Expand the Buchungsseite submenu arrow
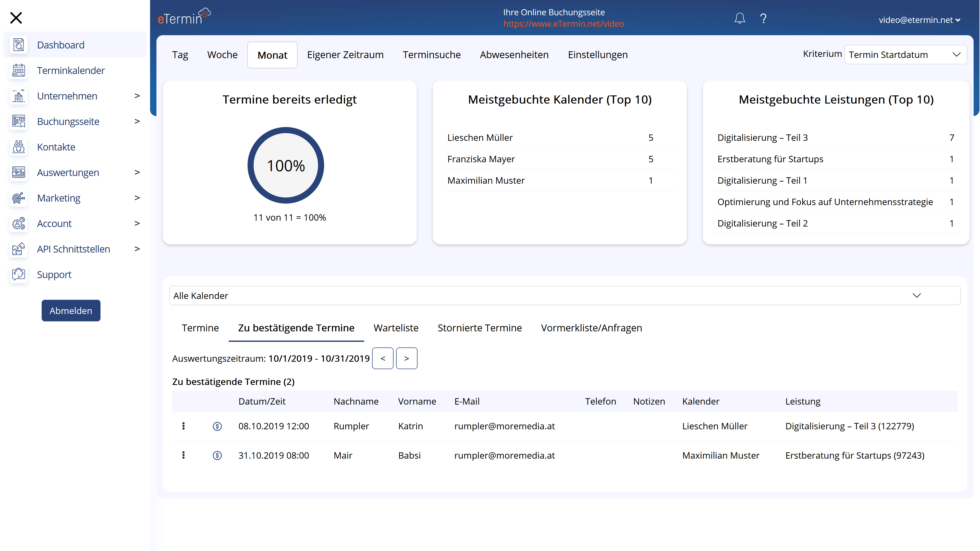This screenshot has height=551, width=980. point(137,121)
